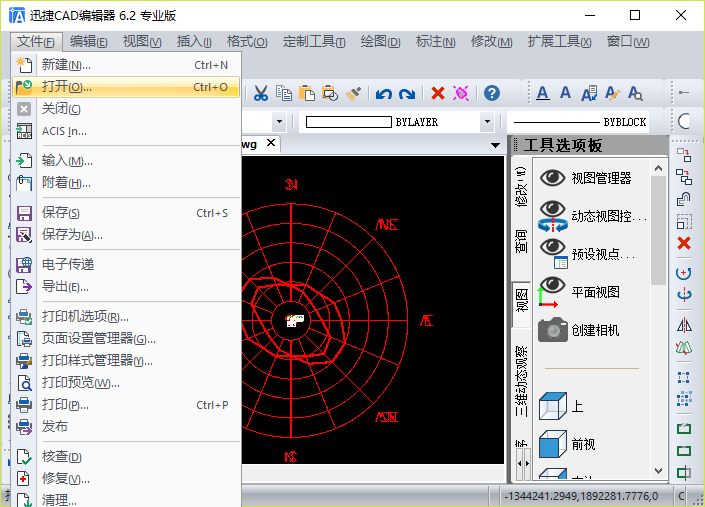Choose Export (导出) menu entry
The width and height of the screenshot is (705, 507).
tap(126, 286)
